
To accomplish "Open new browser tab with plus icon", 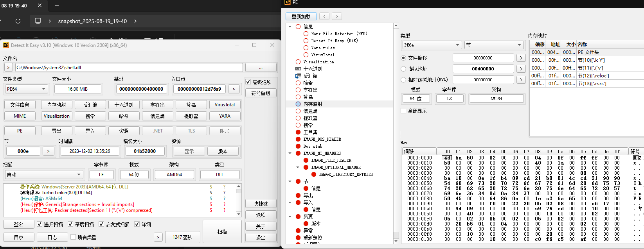I will point(57,5).
